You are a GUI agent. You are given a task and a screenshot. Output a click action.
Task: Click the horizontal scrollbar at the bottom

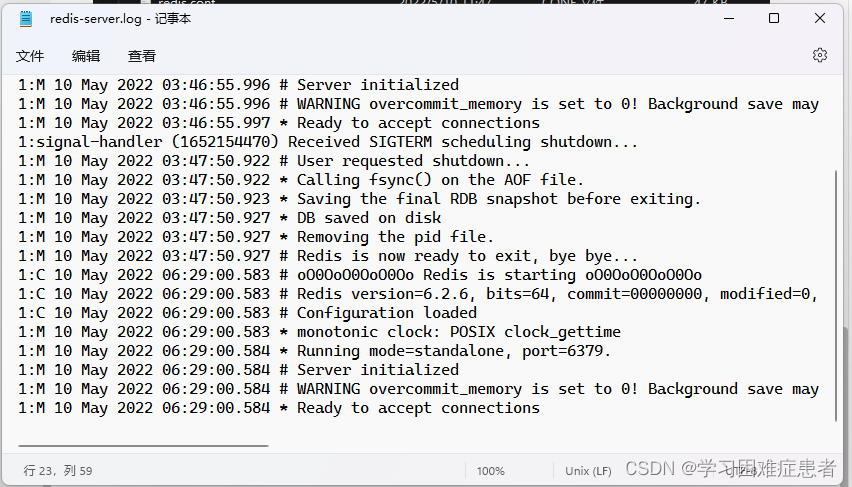click(143, 446)
